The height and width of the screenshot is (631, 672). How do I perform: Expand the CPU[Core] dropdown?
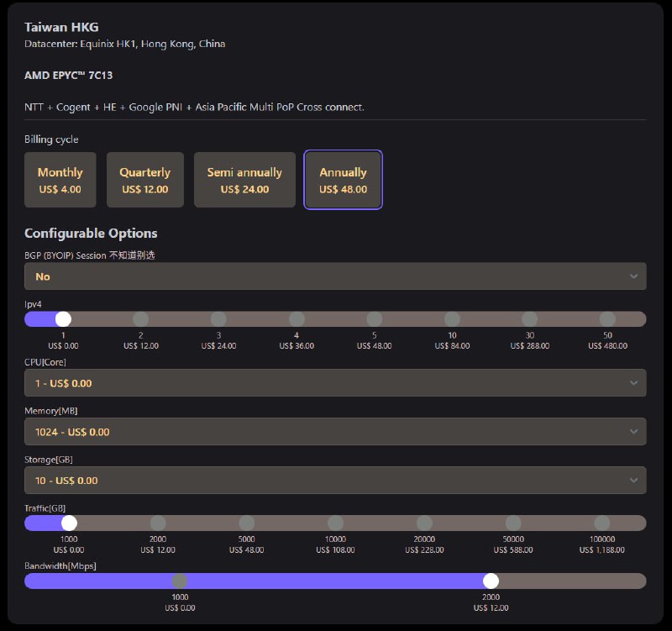pyautogui.click(x=334, y=383)
